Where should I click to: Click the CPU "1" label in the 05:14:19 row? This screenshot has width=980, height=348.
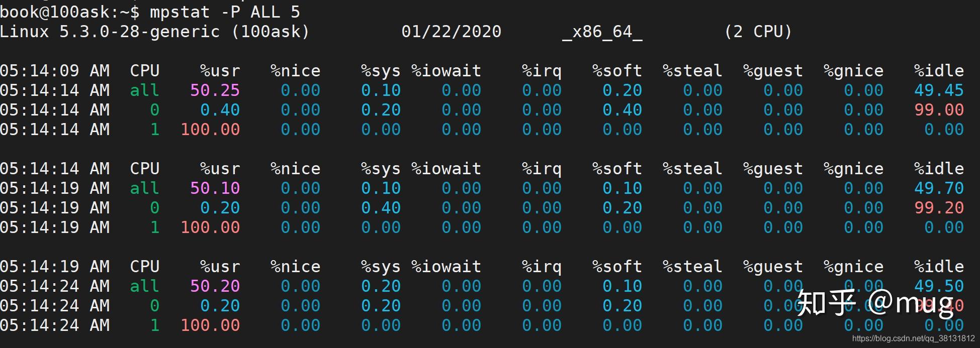tap(155, 227)
